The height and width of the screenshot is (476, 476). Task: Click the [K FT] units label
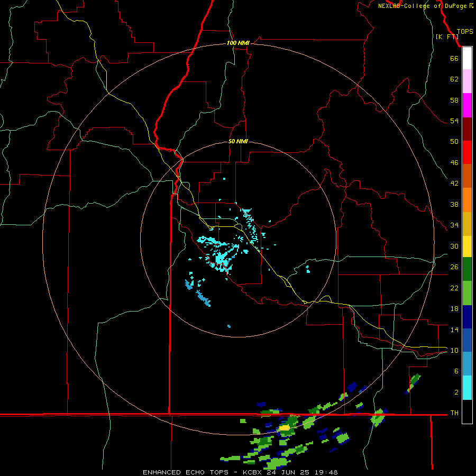[447, 36]
